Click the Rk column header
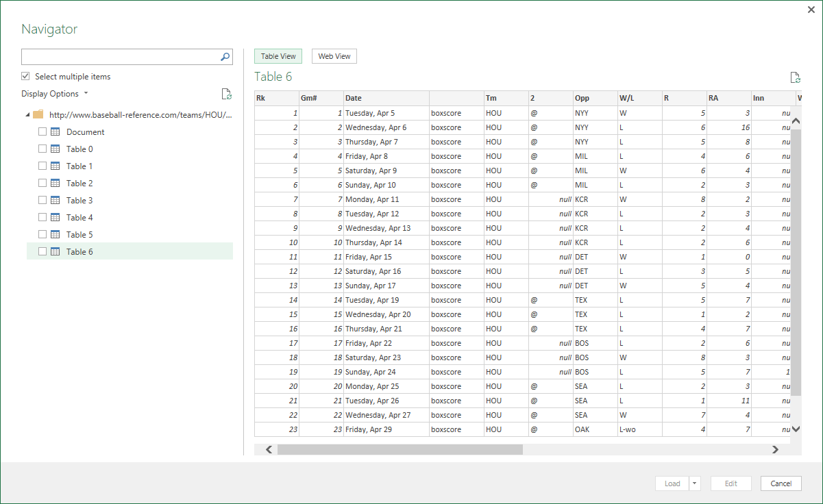Image resolution: width=823 pixels, height=504 pixels. pyautogui.click(x=277, y=98)
